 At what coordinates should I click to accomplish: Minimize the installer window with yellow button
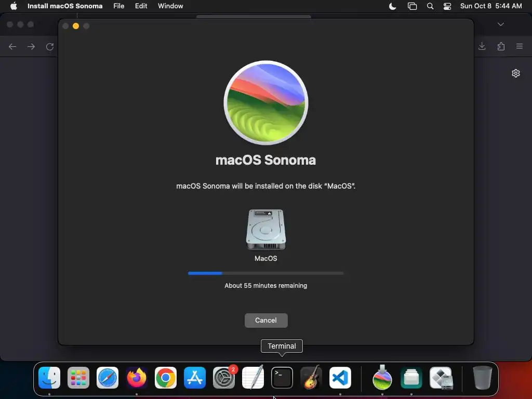click(76, 26)
